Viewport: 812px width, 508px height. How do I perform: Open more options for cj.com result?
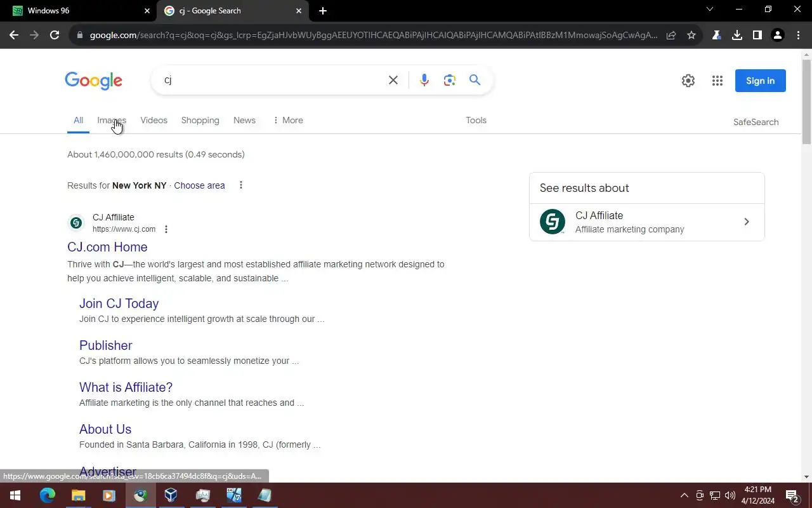pos(166,229)
